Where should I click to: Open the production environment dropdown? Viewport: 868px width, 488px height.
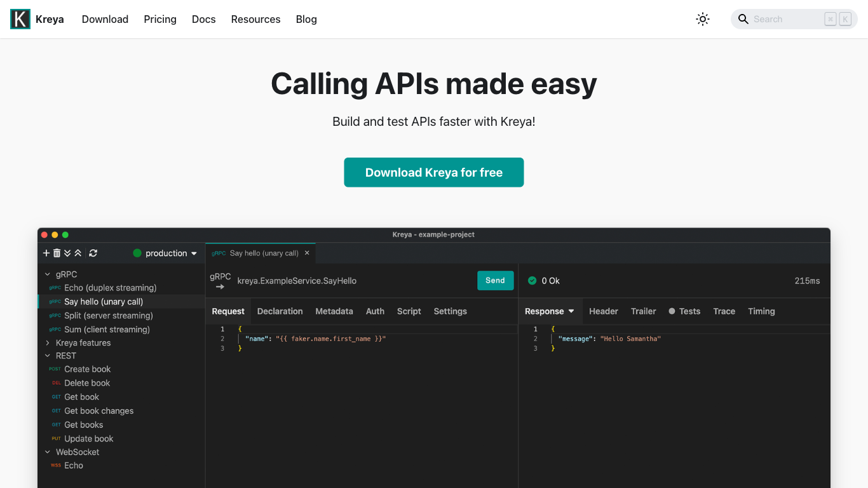(x=165, y=253)
